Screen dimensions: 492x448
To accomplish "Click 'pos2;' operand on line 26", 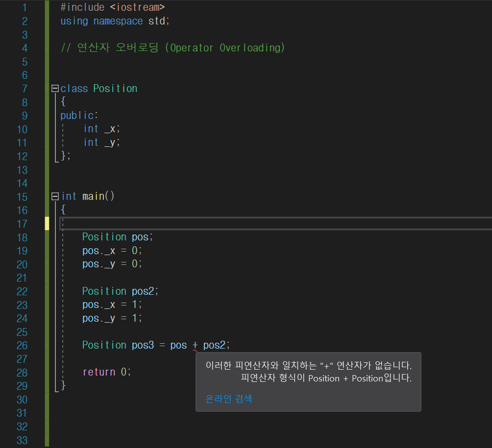I will coord(217,345).
